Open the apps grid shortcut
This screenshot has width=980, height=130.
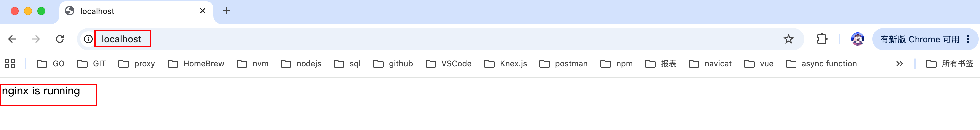[10, 64]
